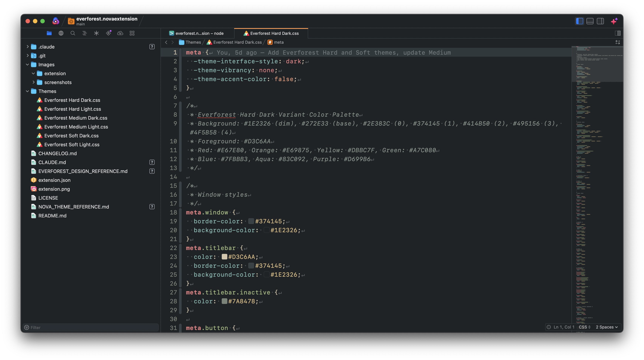Open the sidebar grid overflow icon
Screen dimensions: 644x360
[132, 33]
